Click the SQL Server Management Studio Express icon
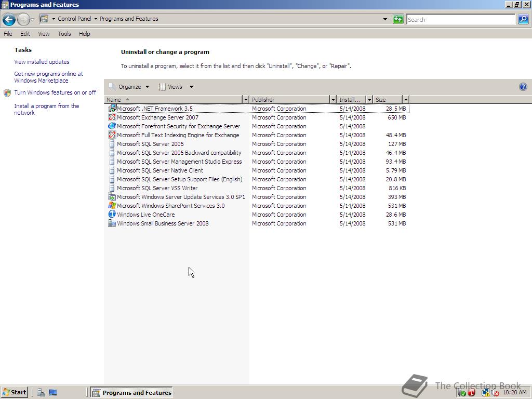The image size is (532, 399). click(x=112, y=162)
